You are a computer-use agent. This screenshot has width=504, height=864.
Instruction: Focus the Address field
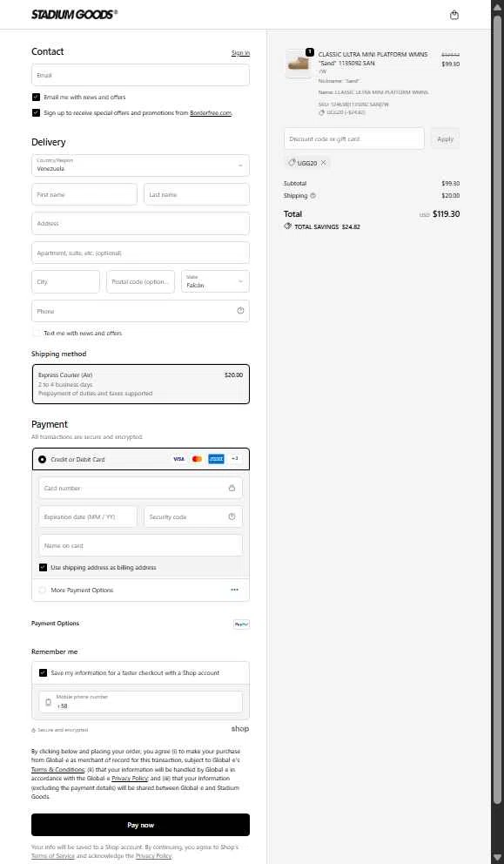coord(140,224)
